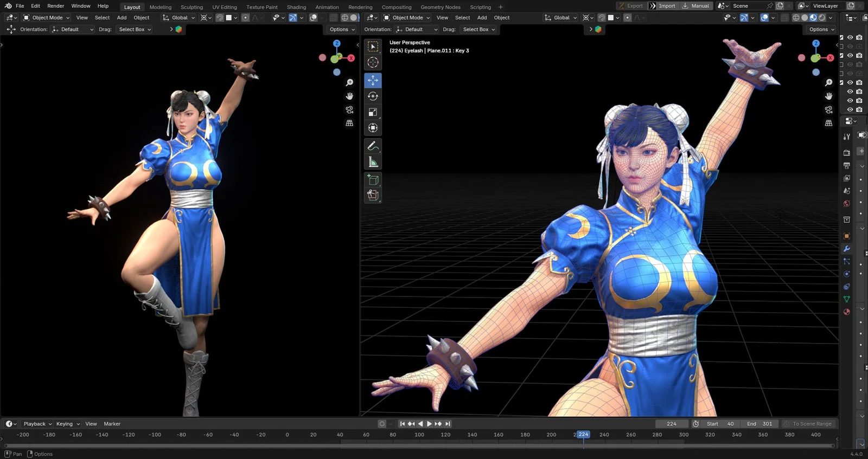Open shading options arrow in right viewport
The width and height of the screenshot is (868, 459).
coord(831,17)
